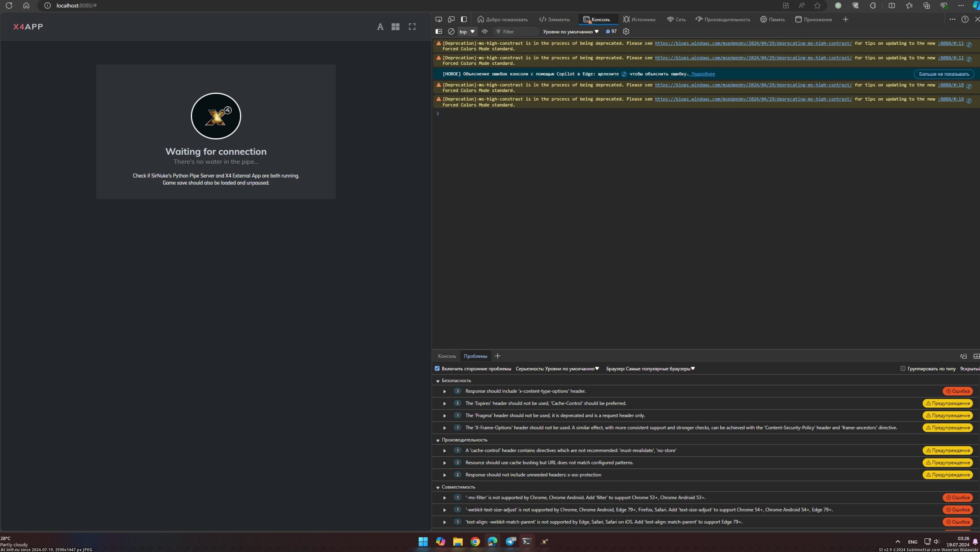The width and height of the screenshot is (980, 552).
Task: Open the 'top' JavaScript context dropdown
Action: pyautogui.click(x=467, y=31)
